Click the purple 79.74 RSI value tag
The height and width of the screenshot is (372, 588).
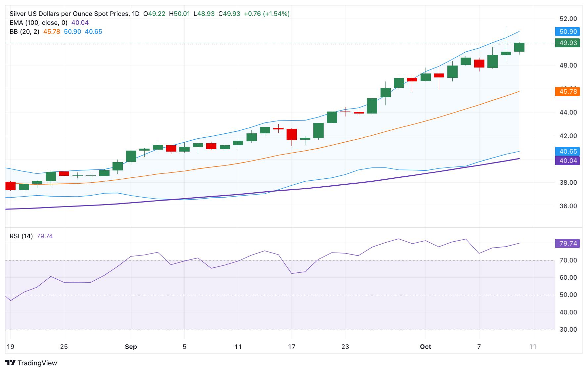pyautogui.click(x=567, y=244)
